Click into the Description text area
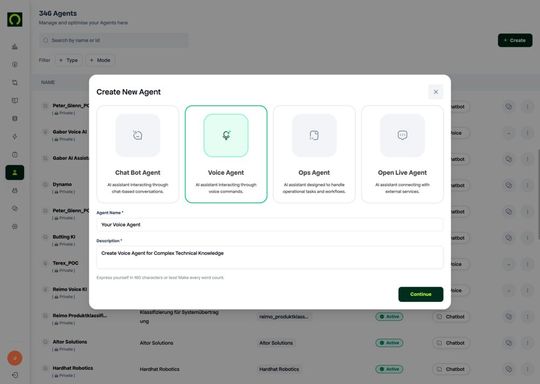 pyautogui.click(x=270, y=257)
